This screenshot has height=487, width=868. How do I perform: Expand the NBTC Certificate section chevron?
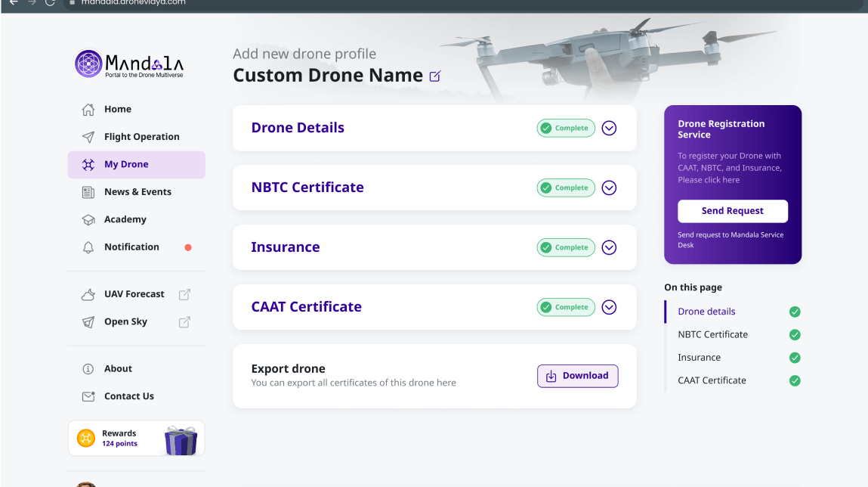609,188
